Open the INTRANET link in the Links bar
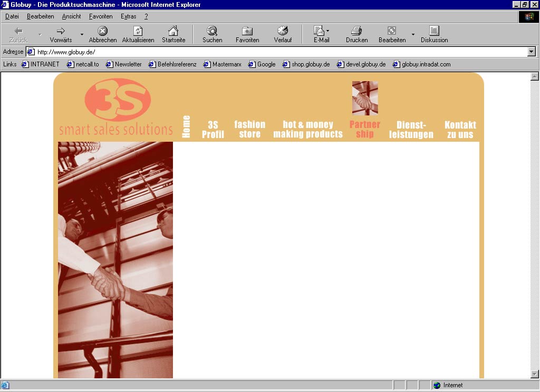 [x=40, y=64]
